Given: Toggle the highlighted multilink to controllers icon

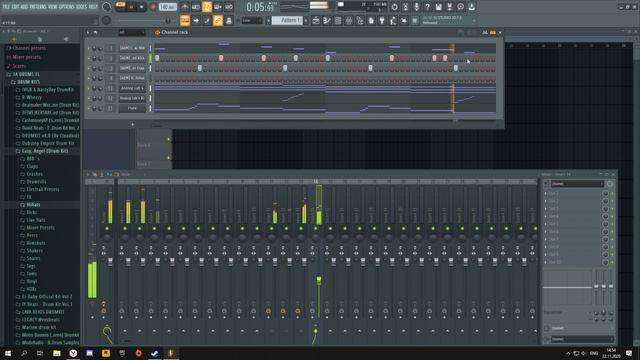Looking at the screenshot, I should (x=218, y=20).
